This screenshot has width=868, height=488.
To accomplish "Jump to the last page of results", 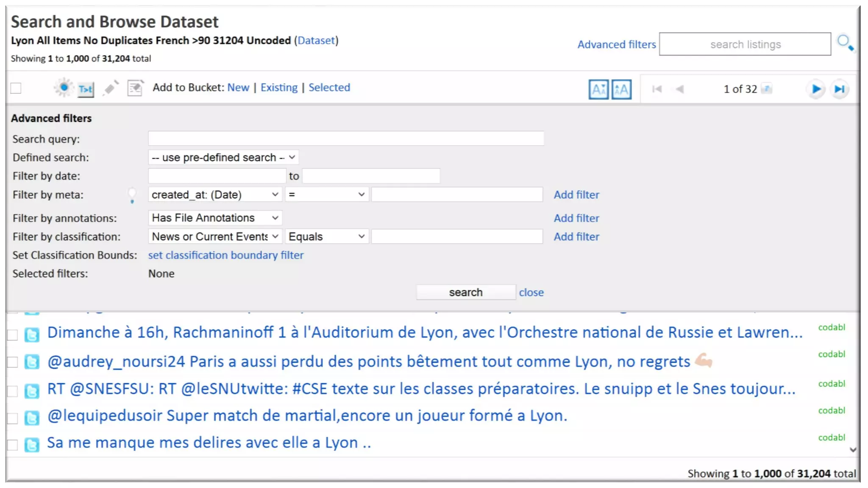I will click(x=840, y=89).
